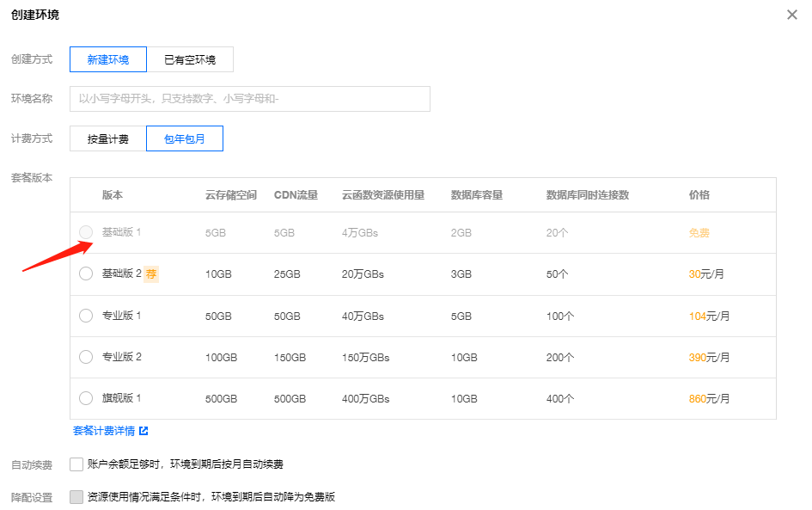Click the 云存储空间 column header
Viewport: 812px width, 510px height.
pyautogui.click(x=230, y=195)
